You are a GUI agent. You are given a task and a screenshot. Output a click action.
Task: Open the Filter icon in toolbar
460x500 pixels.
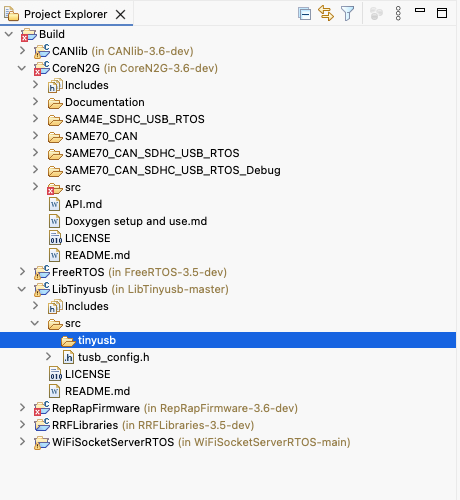click(347, 14)
